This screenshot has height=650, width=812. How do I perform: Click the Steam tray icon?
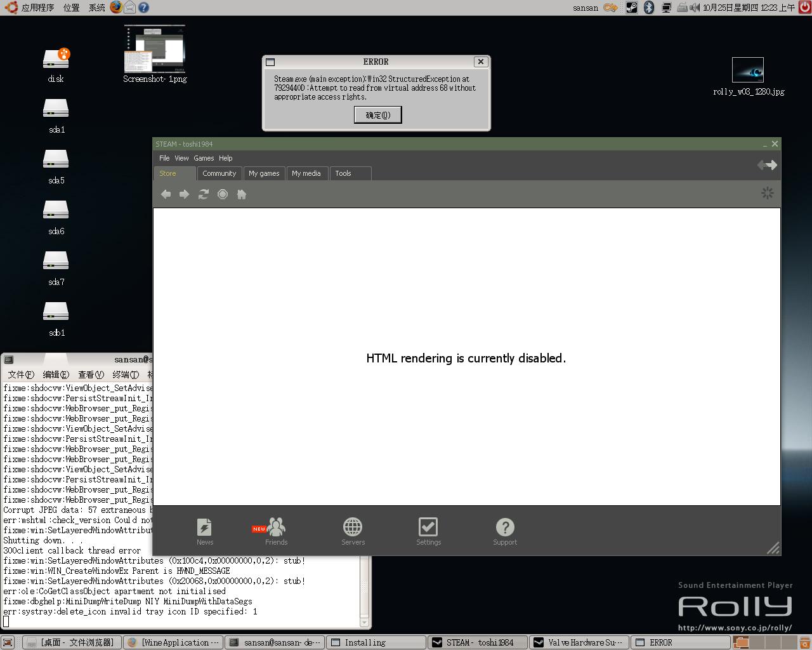[631, 8]
